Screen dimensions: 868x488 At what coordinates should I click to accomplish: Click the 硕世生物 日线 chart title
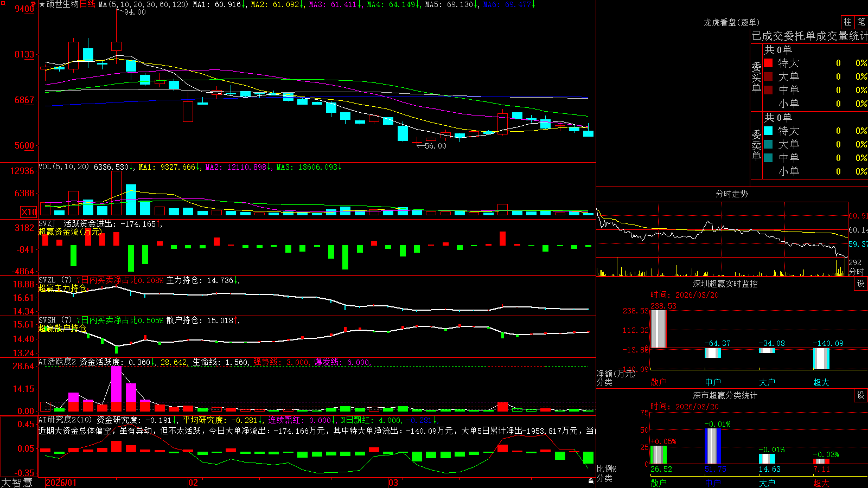pos(71,4)
